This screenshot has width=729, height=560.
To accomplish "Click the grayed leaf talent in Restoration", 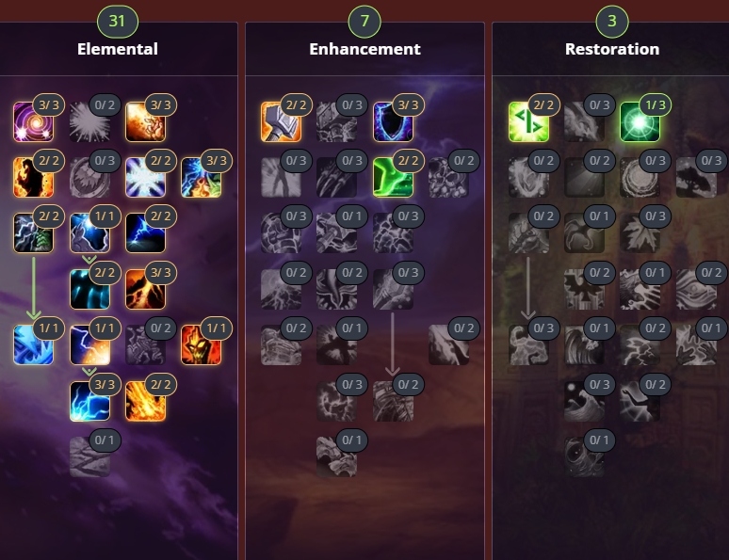I will [x=640, y=233].
